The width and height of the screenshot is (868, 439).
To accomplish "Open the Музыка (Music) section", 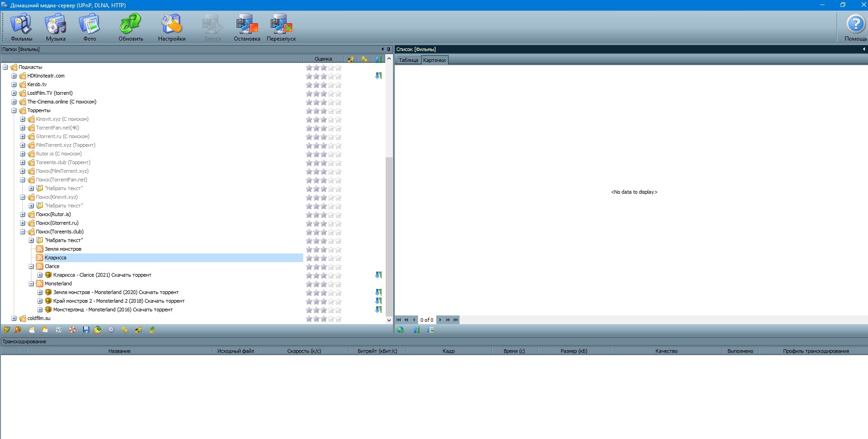I will point(56,27).
